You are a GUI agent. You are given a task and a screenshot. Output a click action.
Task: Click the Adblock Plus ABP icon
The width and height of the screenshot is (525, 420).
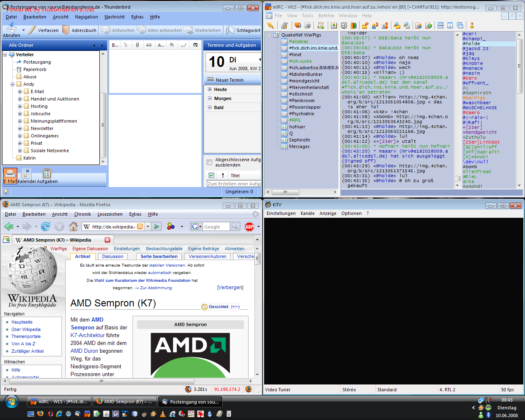click(249, 227)
